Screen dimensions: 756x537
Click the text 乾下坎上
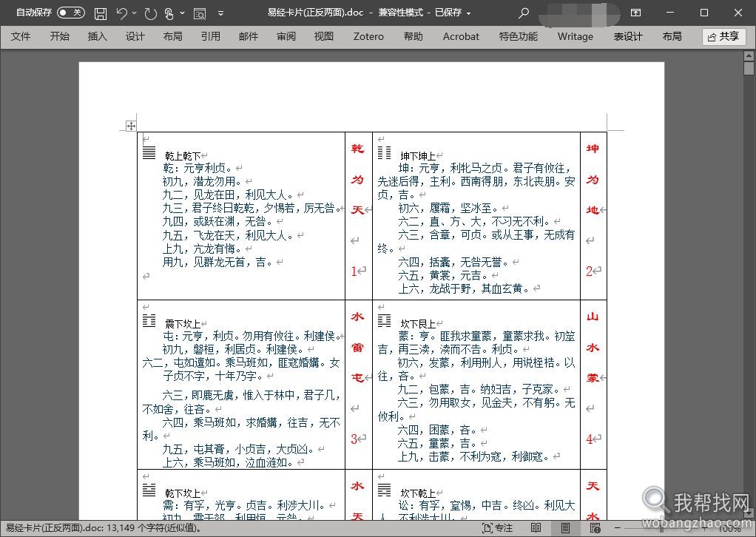[x=183, y=493]
